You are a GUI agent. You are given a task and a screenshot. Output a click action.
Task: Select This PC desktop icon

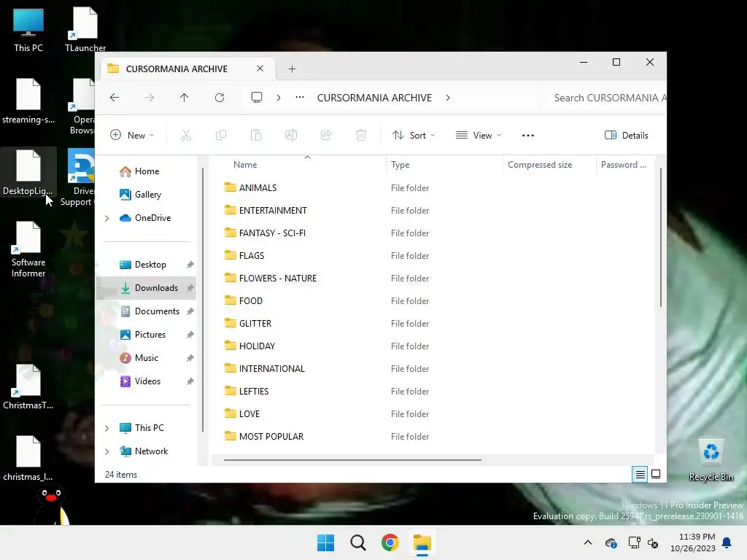coord(28,29)
